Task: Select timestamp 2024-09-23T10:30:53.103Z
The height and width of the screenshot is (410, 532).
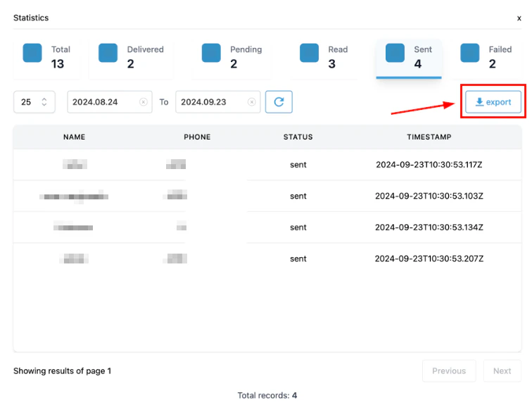Action: pos(429,196)
